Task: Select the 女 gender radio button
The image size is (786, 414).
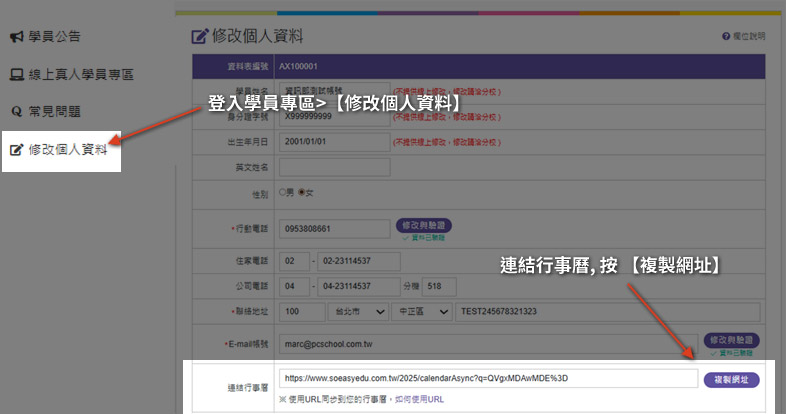Action: pyautogui.click(x=301, y=193)
